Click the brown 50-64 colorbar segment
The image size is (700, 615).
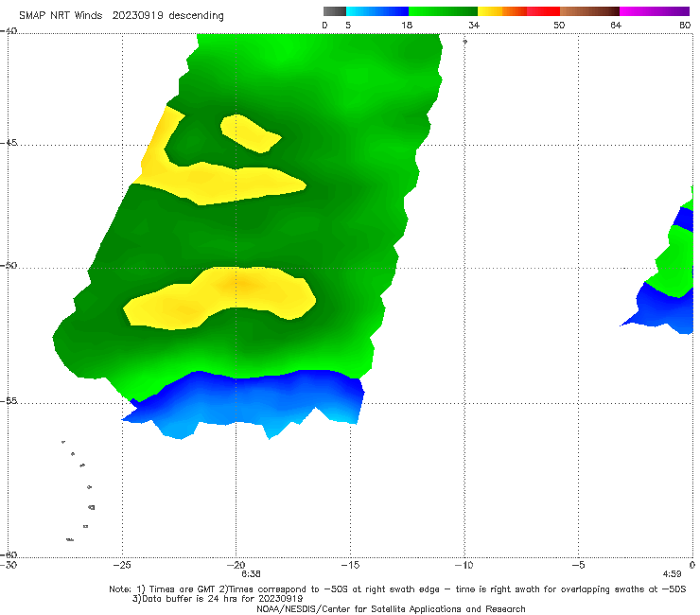589,11
